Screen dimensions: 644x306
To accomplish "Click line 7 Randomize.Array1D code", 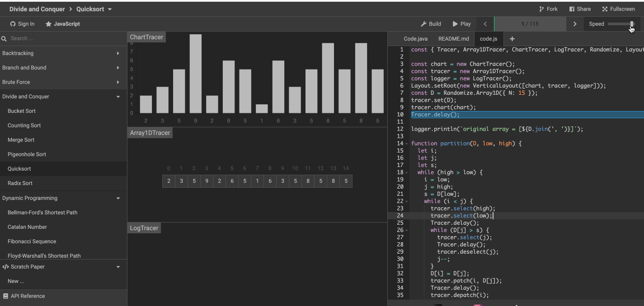I will 475,93.
